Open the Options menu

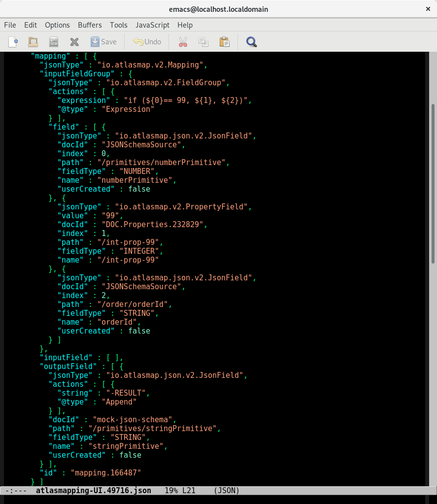(x=57, y=25)
